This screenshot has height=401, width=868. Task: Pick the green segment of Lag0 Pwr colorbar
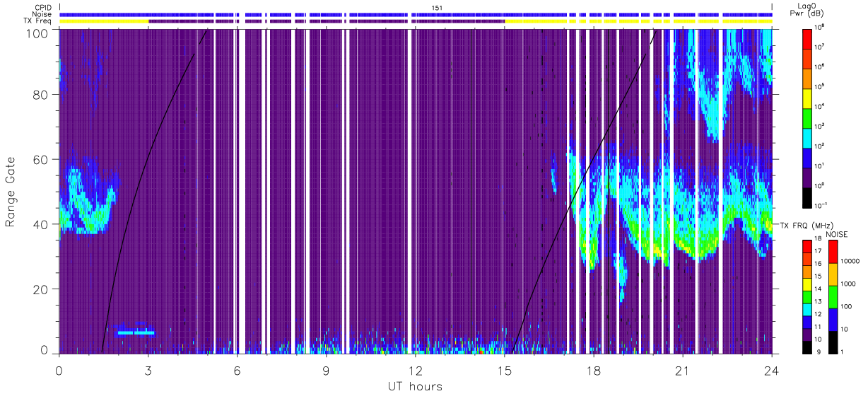[807, 117]
